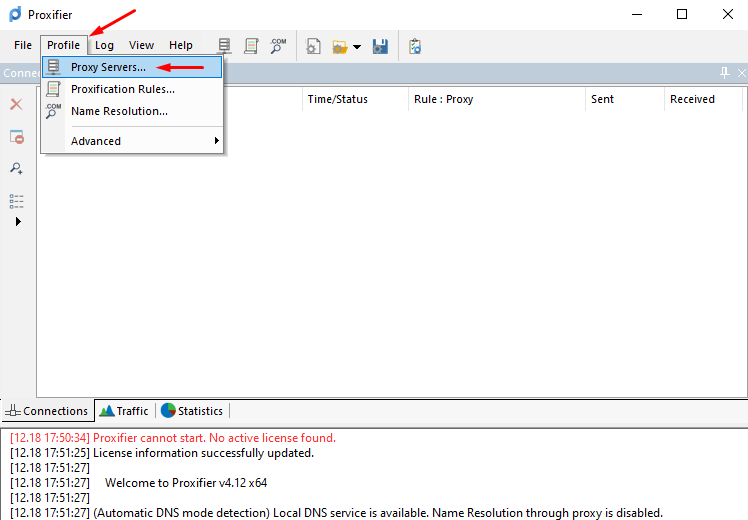The image size is (748, 520).
Task: Switch to Connections tab
Action: click(x=48, y=411)
